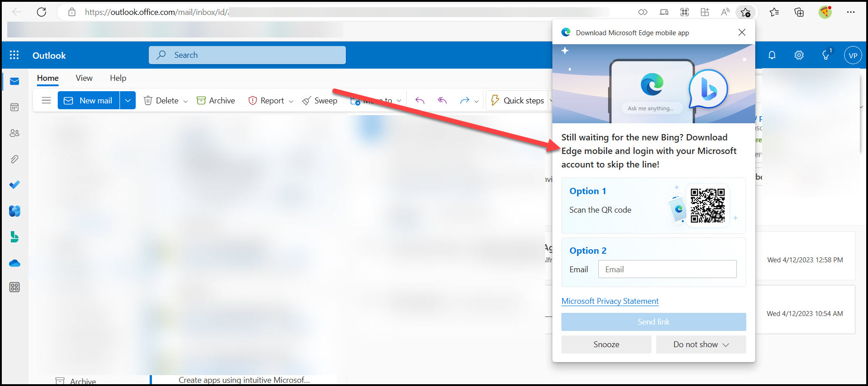Open the Do not show dropdown
This screenshot has height=386, width=868.
[x=701, y=344]
